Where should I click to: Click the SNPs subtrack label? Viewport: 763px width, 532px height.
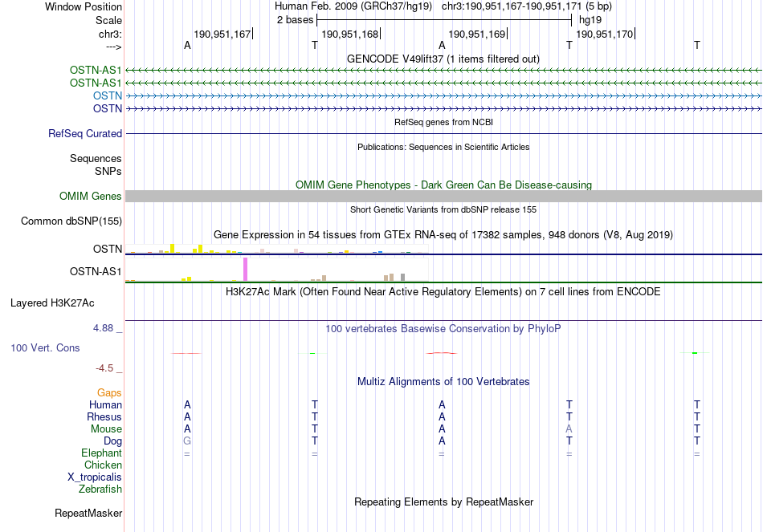108,171
